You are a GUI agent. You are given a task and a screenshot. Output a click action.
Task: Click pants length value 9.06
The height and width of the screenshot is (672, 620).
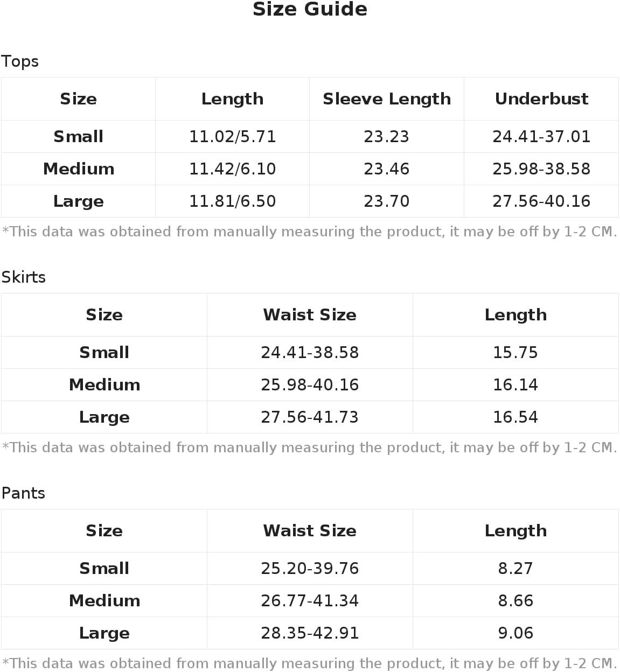515,633
